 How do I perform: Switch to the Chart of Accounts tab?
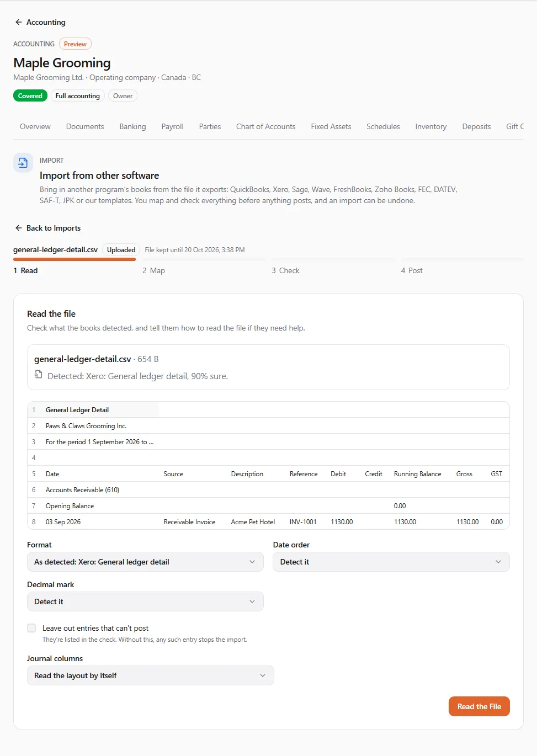click(x=266, y=126)
